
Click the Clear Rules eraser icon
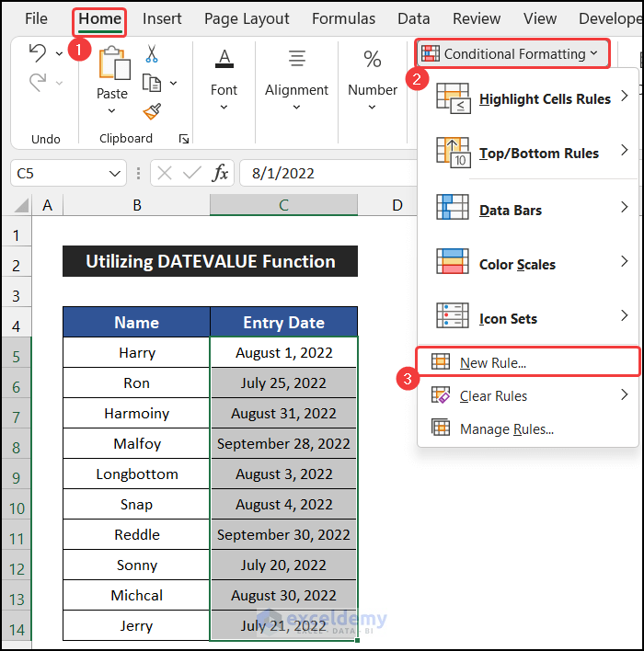tap(441, 394)
